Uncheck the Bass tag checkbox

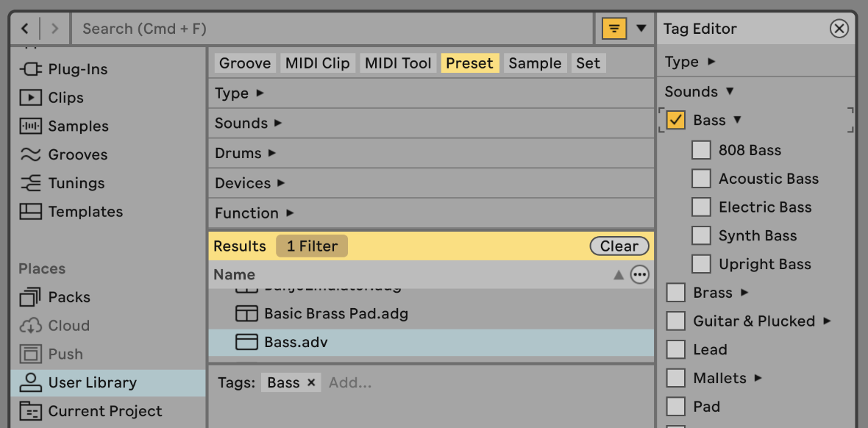pyautogui.click(x=675, y=121)
